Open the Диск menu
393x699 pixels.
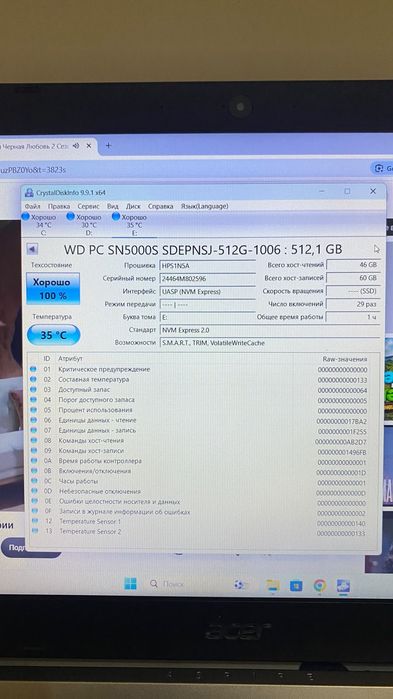tap(133, 206)
